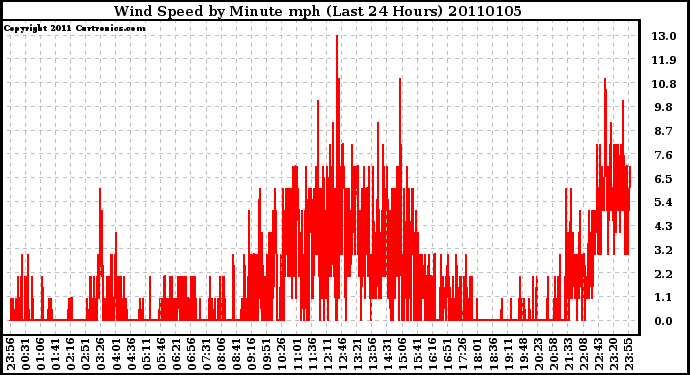The width and height of the screenshot is (690, 375).
Task: Click the 08:41 time label
Action: tap(237, 355)
